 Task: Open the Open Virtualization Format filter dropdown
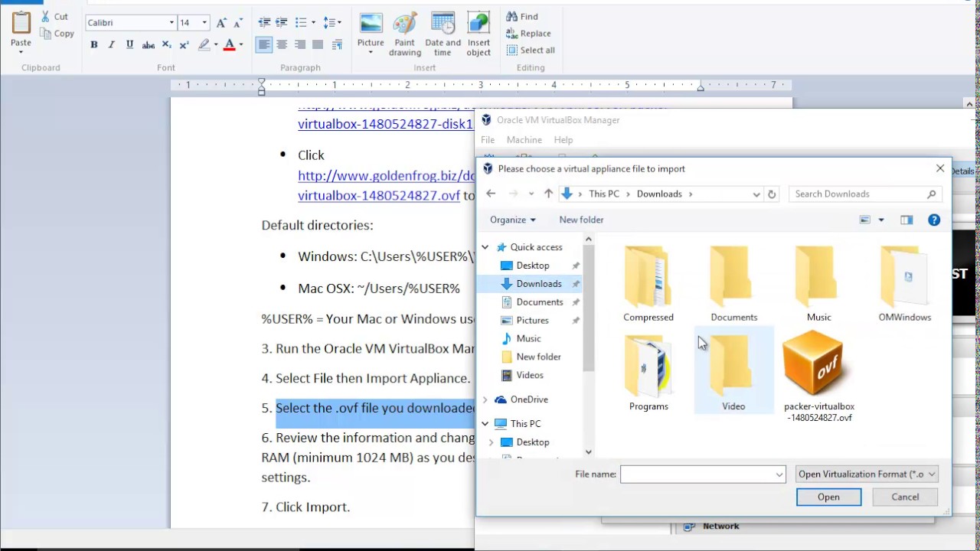pos(867,474)
